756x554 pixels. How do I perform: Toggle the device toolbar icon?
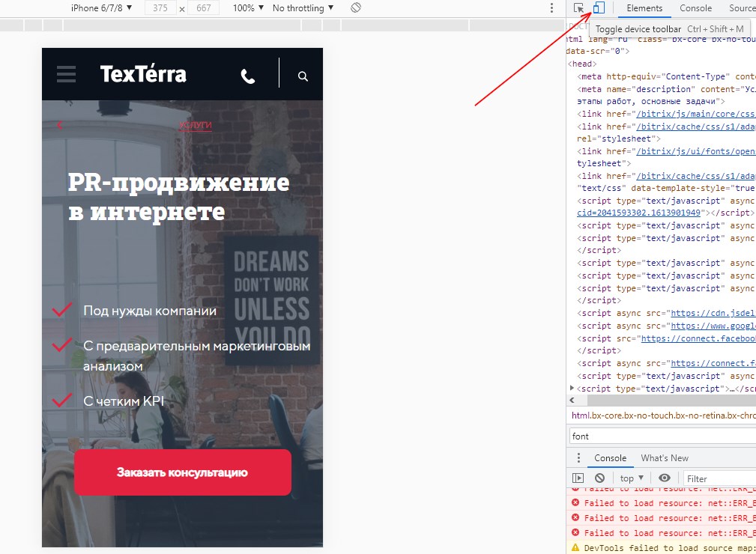[598, 8]
